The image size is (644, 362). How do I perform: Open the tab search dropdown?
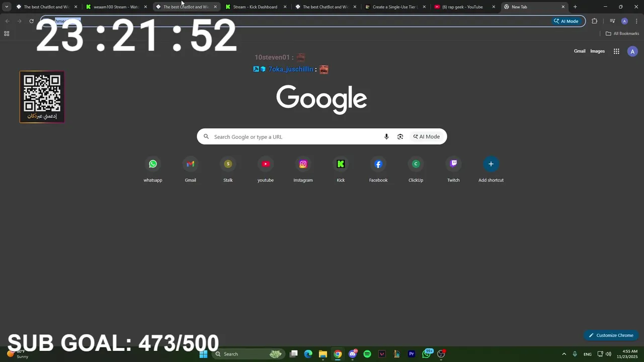[7, 7]
